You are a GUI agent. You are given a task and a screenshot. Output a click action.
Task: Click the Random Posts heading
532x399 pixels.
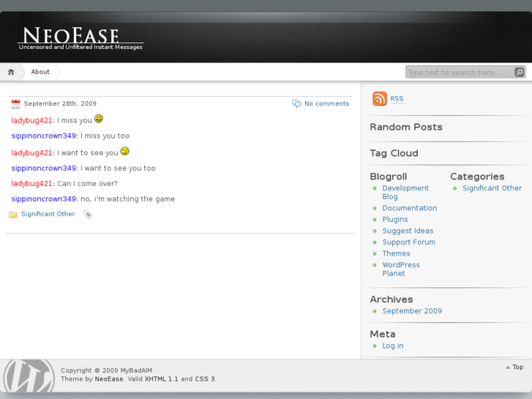click(406, 127)
